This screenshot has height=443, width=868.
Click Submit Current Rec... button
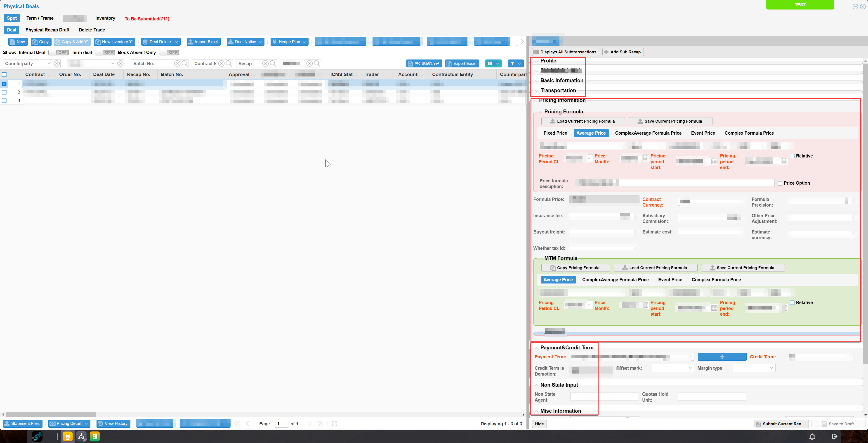[781, 424]
